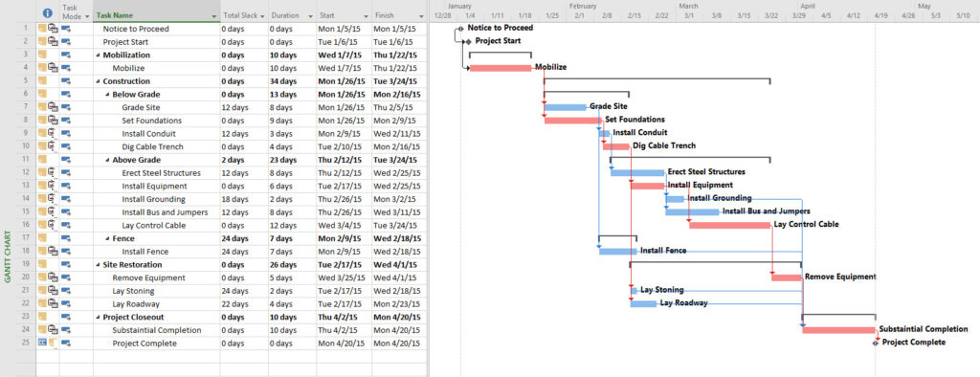Click the task mode icon on Install Equipment row

pos(66,187)
